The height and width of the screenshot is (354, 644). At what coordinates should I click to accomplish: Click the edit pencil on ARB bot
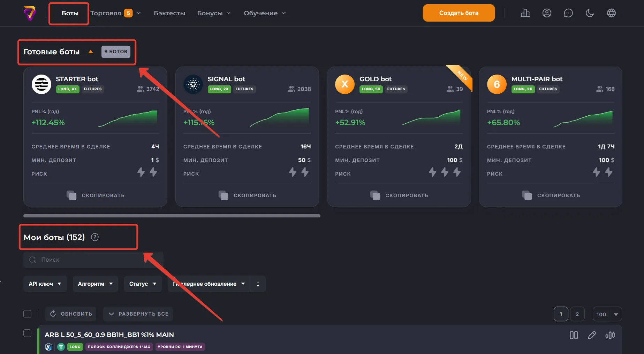[592, 335]
